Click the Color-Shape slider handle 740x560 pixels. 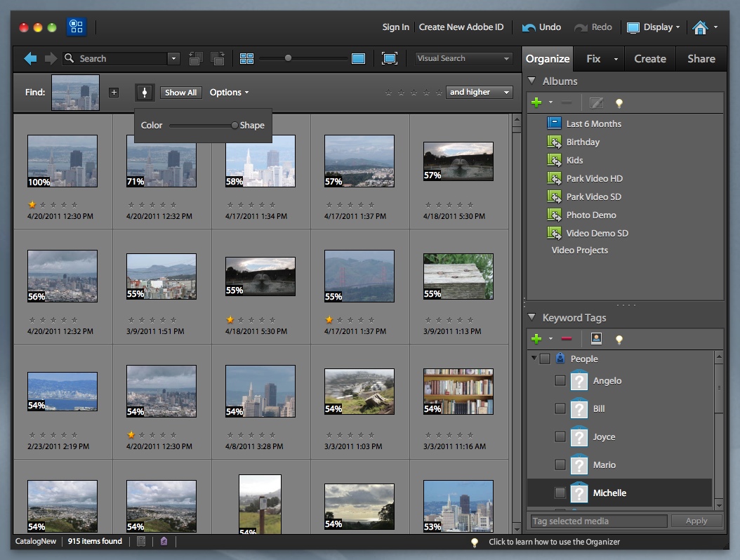tap(234, 126)
